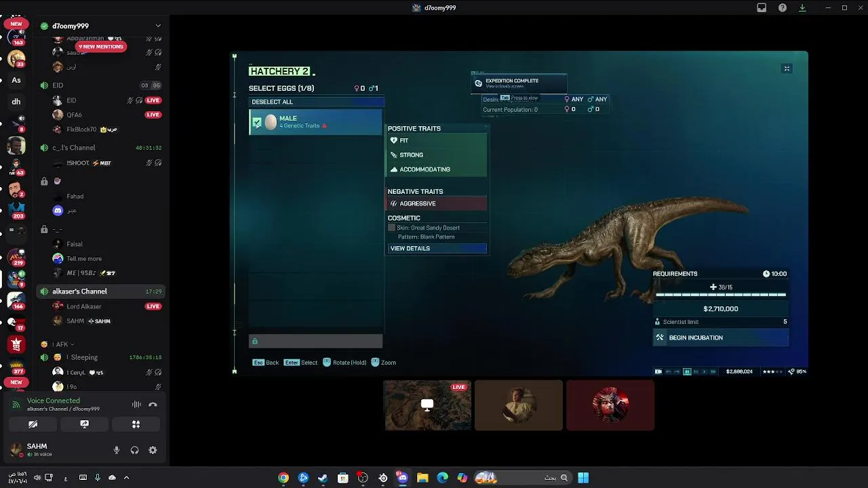Viewport: 868px width, 488px height.
Task: Open Discord help question mark icon
Action: click(783, 7)
